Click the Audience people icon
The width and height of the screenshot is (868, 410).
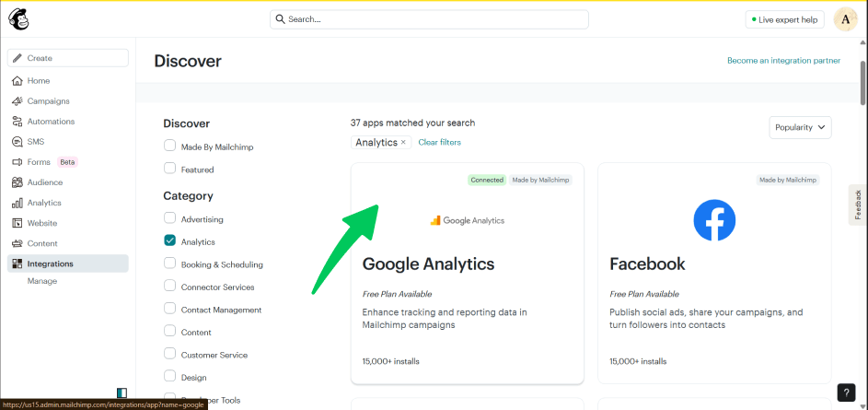[17, 182]
